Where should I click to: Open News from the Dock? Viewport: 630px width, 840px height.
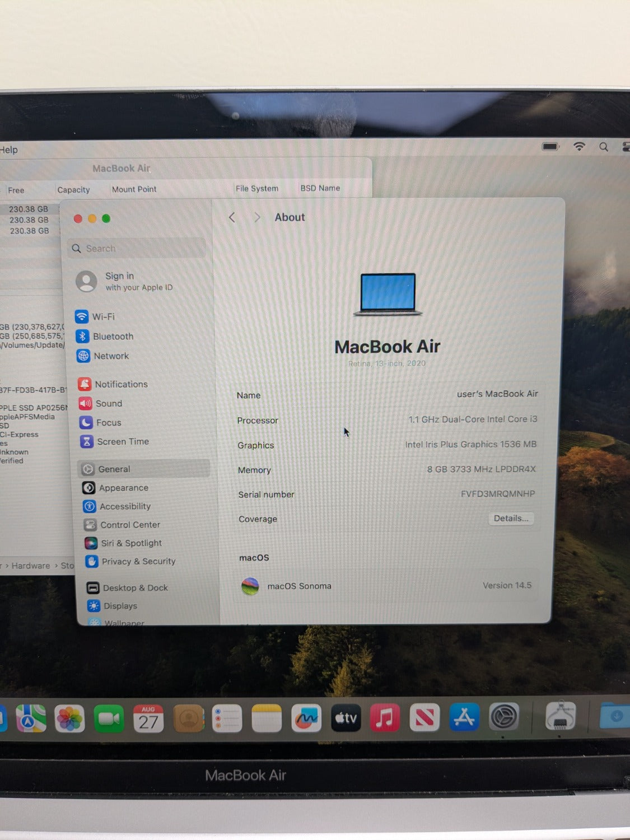coord(424,717)
